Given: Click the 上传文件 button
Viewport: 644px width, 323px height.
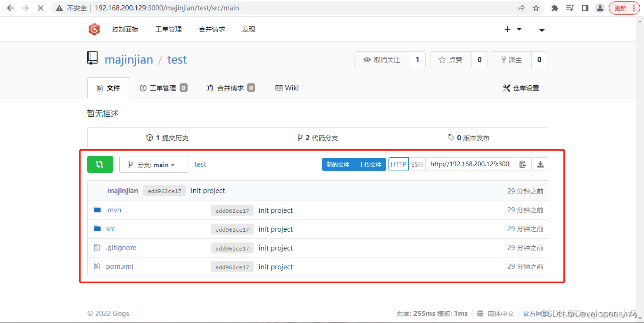Looking at the screenshot, I should tap(370, 164).
